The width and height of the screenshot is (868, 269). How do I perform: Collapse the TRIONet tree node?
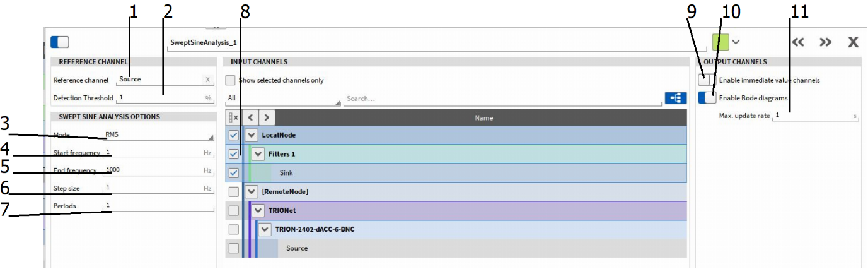coord(258,210)
